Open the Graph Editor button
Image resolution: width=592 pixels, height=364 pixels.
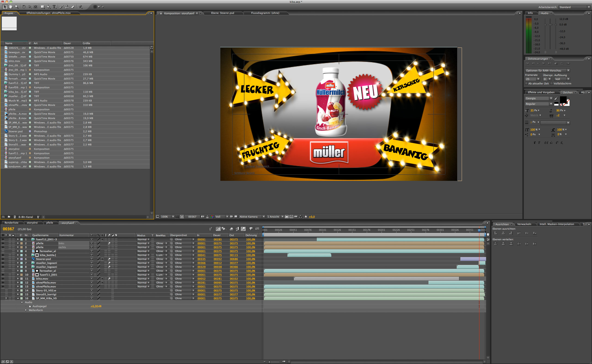[x=257, y=229]
